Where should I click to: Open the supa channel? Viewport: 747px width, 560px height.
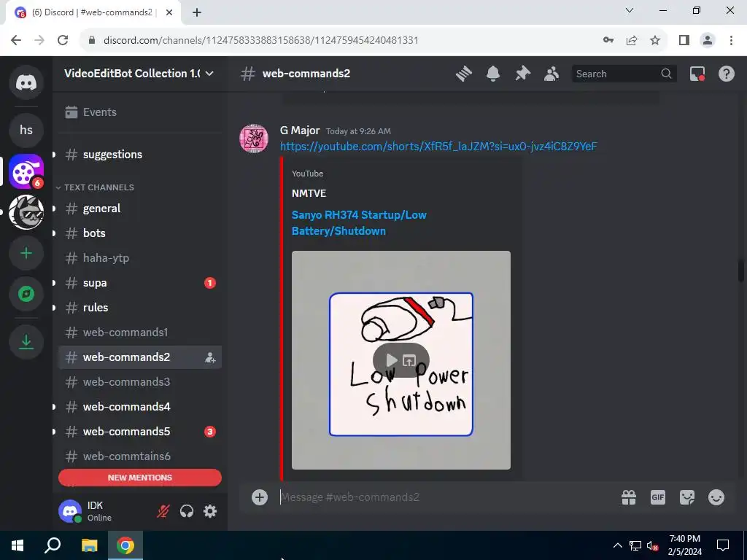[x=139, y=283]
